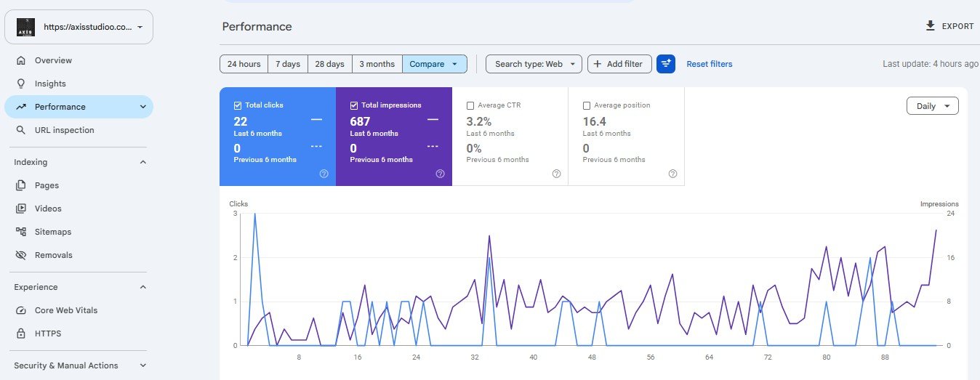
Task: Open the Sitemaps report
Action: click(79, 232)
